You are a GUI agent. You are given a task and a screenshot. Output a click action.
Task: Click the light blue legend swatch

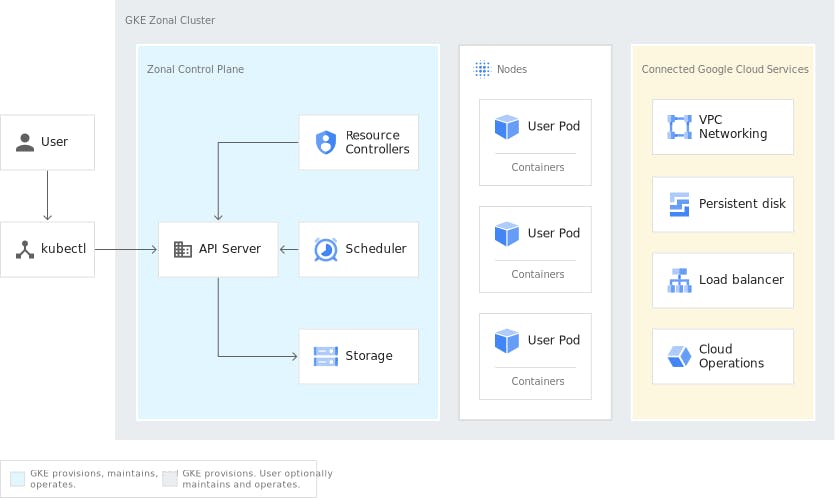tap(18, 478)
